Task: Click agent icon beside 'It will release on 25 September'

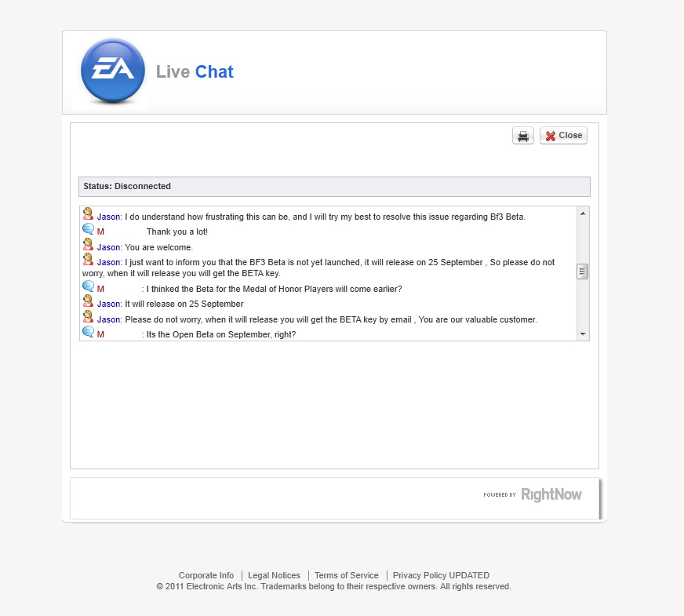Action: pos(88,301)
